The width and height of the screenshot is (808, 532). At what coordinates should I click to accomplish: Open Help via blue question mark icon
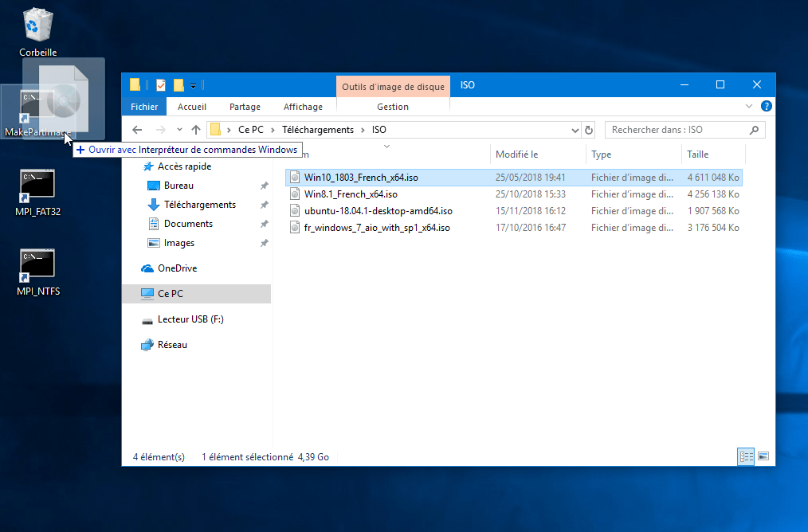coord(767,106)
